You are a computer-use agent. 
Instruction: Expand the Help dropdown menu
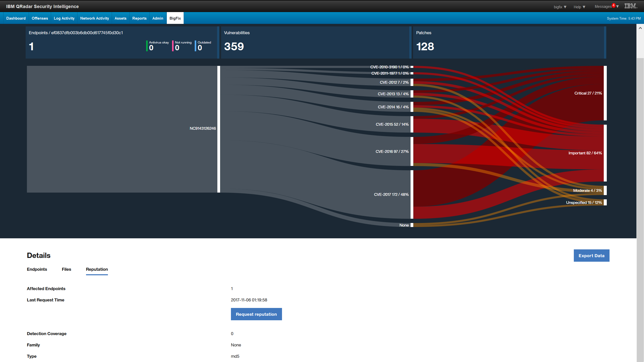pyautogui.click(x=579, y=7)
